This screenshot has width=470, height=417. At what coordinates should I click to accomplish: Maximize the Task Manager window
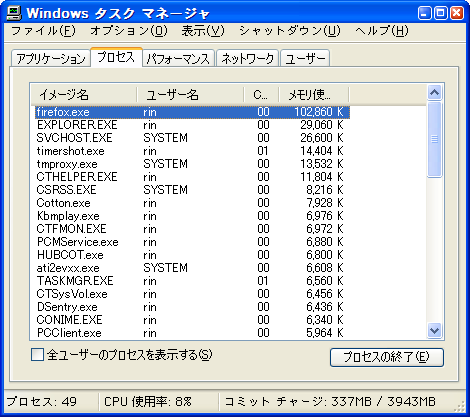tap(440, 13)
